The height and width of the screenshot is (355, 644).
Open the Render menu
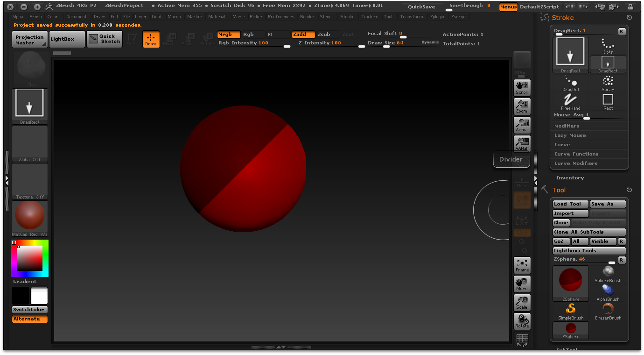[x=307, y=17]
